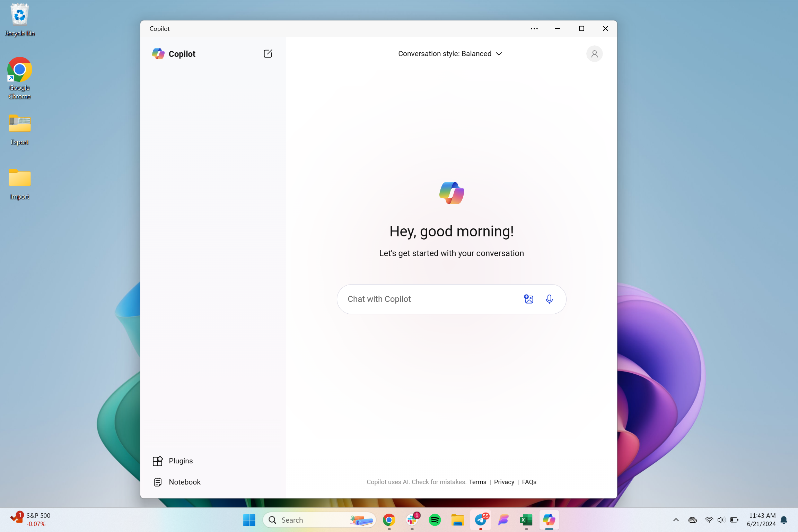This screenshot has width=798, height=532.
Task: Click the Windows Start button
Action: [x=249, y=520]
